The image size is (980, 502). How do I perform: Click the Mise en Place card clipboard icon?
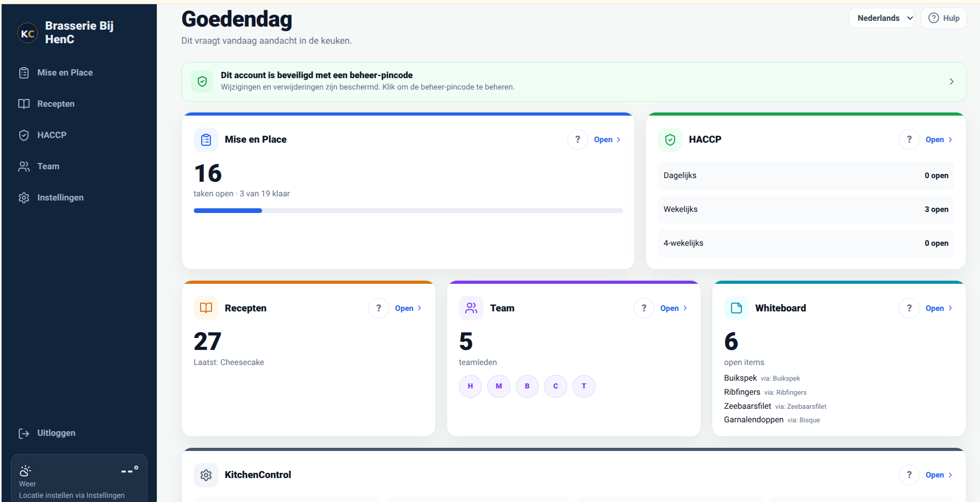click(206, 140)
